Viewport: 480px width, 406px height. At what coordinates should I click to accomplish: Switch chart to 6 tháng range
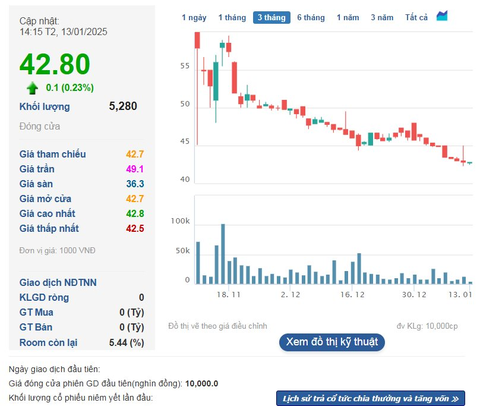(311, 17)
